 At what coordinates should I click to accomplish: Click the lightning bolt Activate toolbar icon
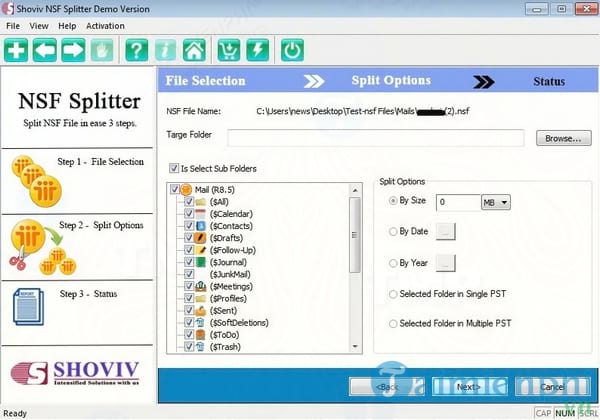coord(258,50)
